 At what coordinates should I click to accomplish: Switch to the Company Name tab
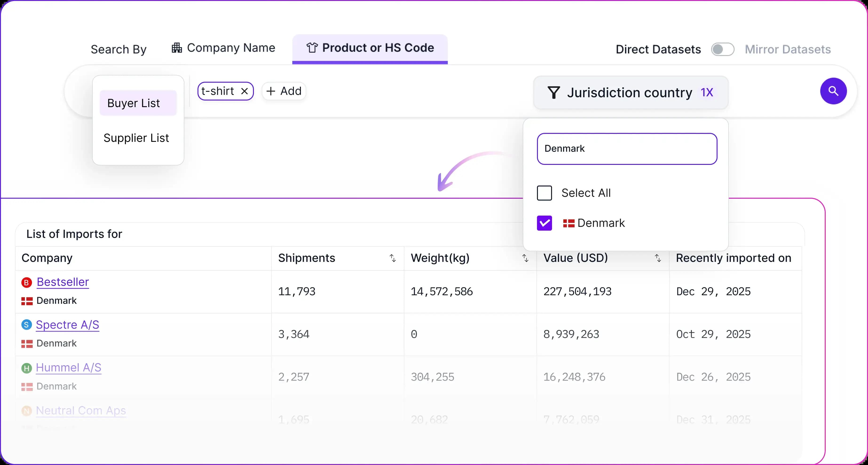click(x=223, y=48)
